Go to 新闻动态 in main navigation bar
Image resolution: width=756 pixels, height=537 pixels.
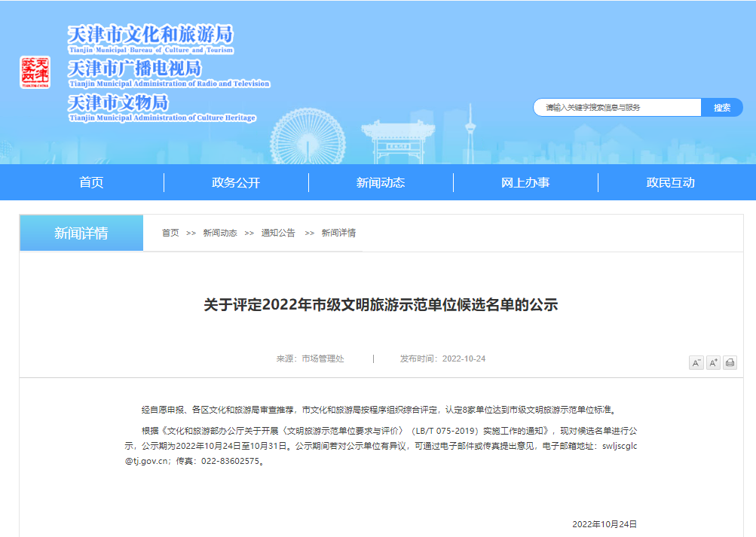[x=381, y=182]
